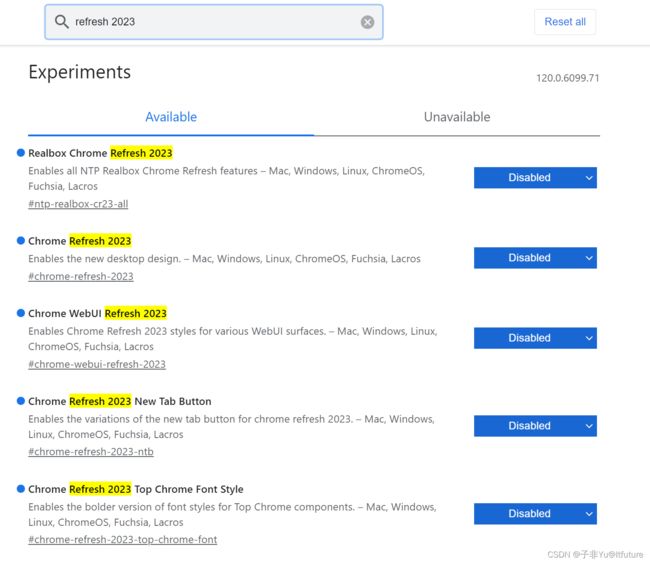
Task: Select the Top Chrome Font Style title
Action: tap(136, 489)
